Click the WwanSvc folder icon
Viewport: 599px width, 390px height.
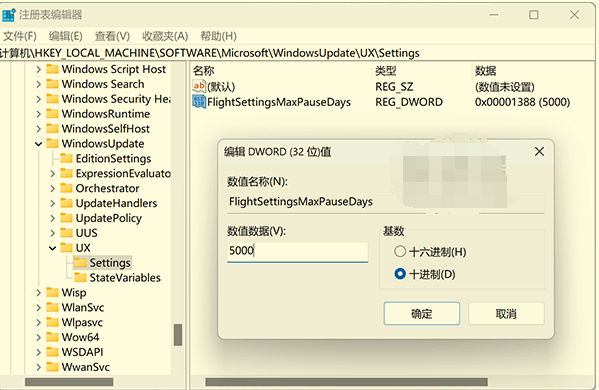[x=52, y=367]
